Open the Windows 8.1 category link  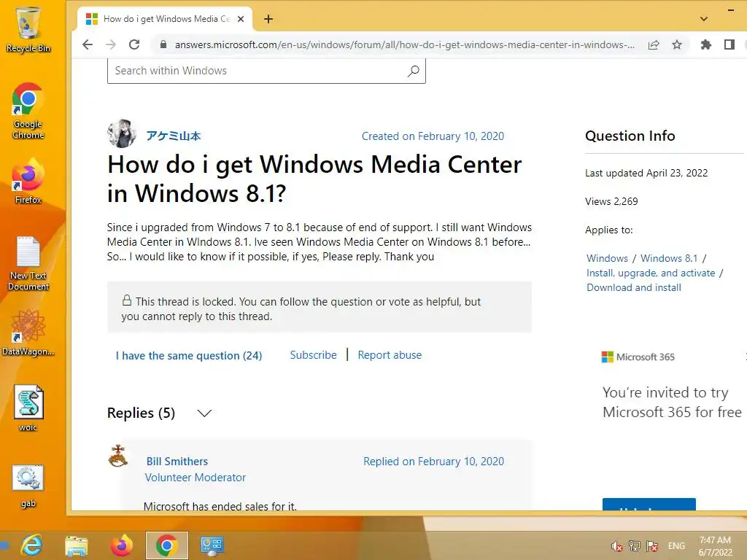click(x=669, y=258)
